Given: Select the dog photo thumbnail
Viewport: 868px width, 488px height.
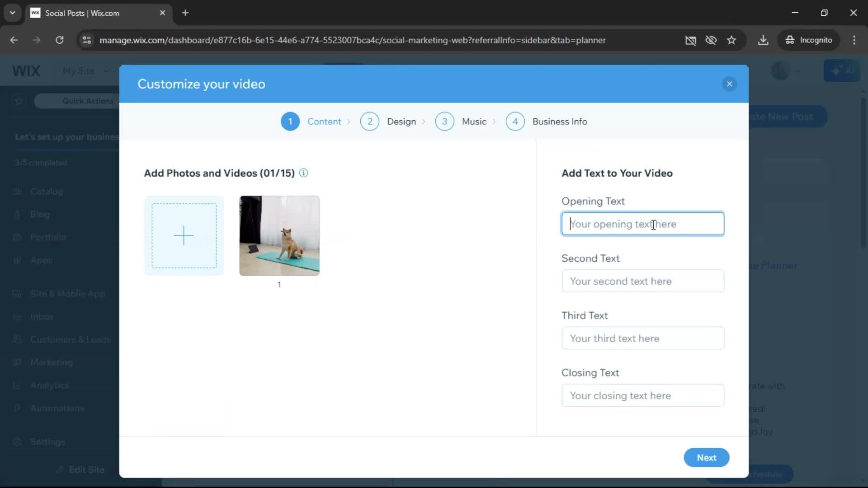Looking at the screenshot, I should pyautogui.click(x=279, y=235).
